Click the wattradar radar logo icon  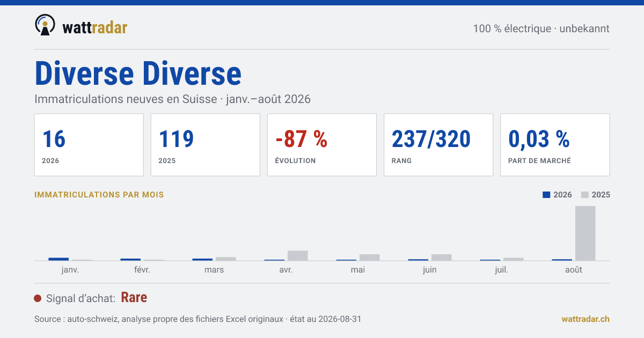[x=45, y=25]
